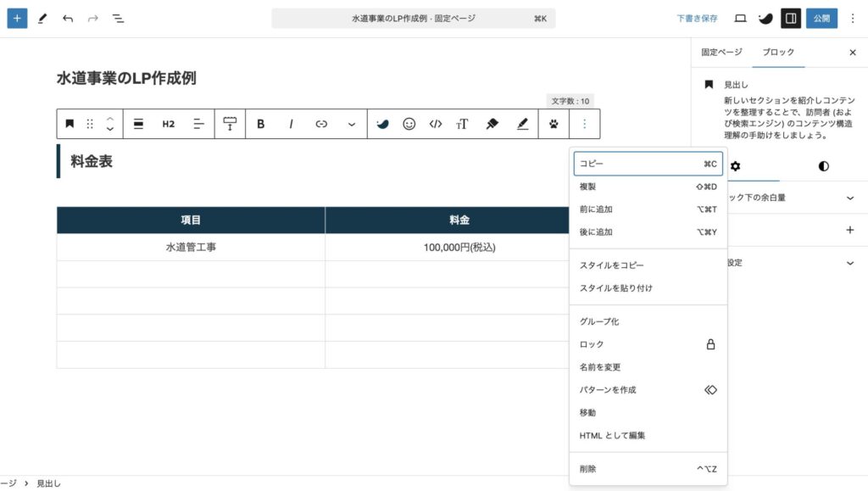Move block up with up arrow
The image size is (868, 491).
coord(110,119)
